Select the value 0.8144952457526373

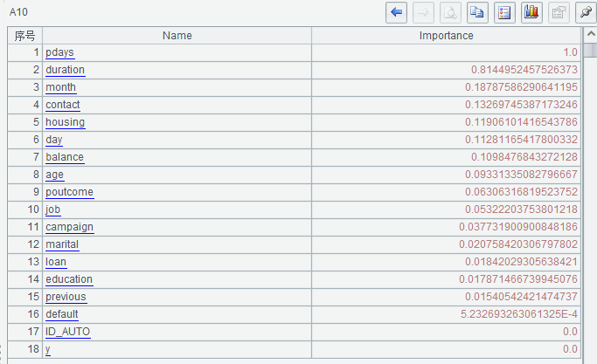pos(524,70)
